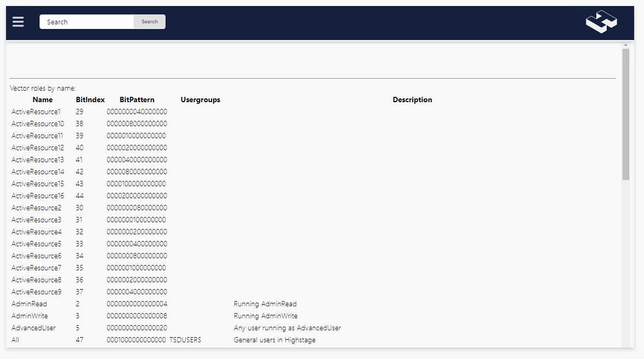Click the Search button

(x=149, y=22)
